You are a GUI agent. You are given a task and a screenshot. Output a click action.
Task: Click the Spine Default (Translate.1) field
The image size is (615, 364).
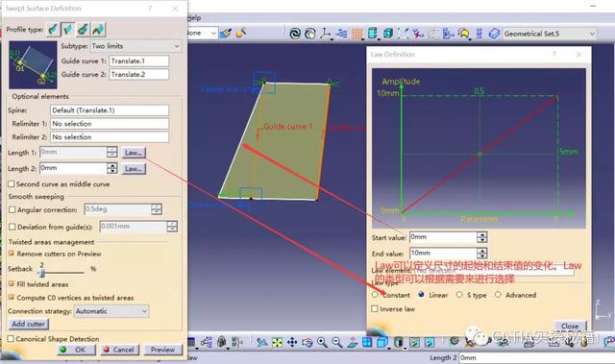click(x=110, y=110)
